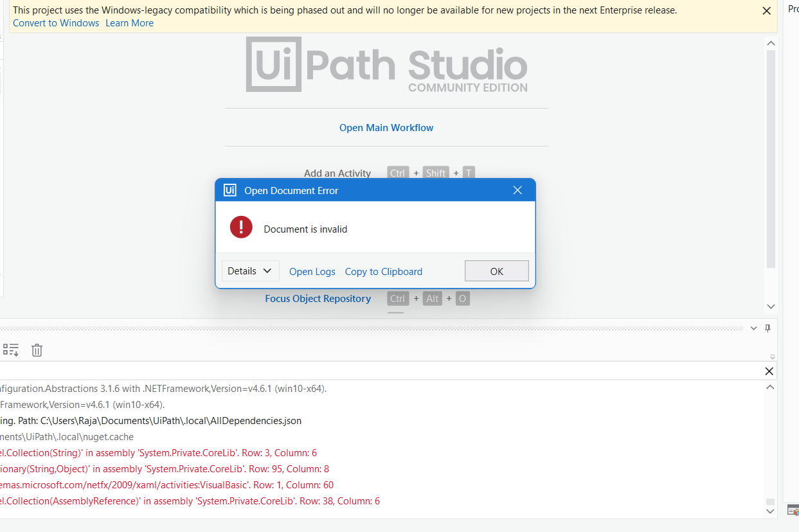Click the output list view options icon
Viewport: 799px width, 532px height.
[x=11, y=350]
